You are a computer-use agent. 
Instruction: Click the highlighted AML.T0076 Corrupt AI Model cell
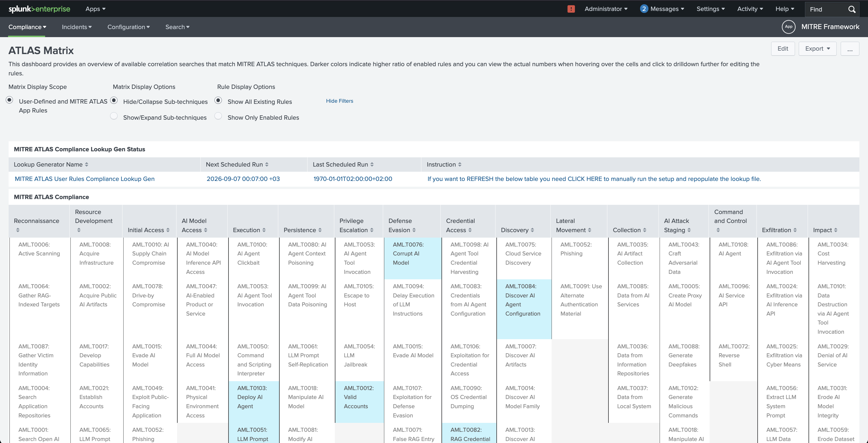coord(412,258)
